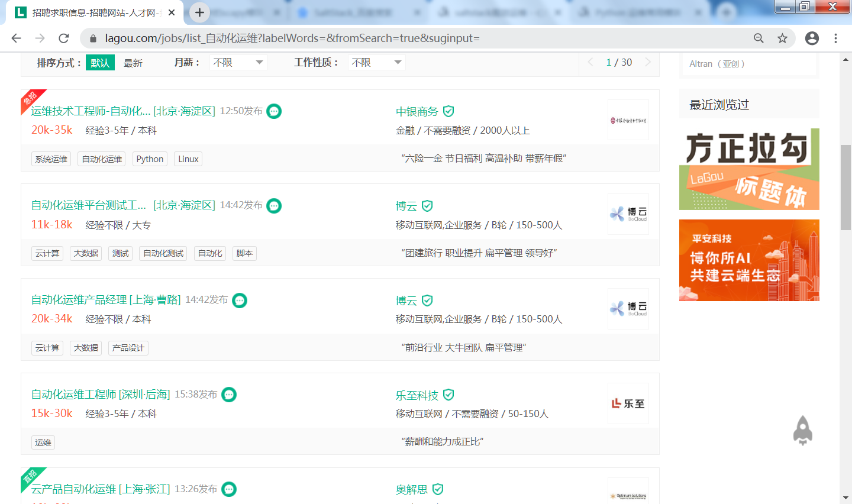Click the browser back arrow
The width and height of the screenshot is (852, 504).
pyautogui.click(x=16, y=38)
